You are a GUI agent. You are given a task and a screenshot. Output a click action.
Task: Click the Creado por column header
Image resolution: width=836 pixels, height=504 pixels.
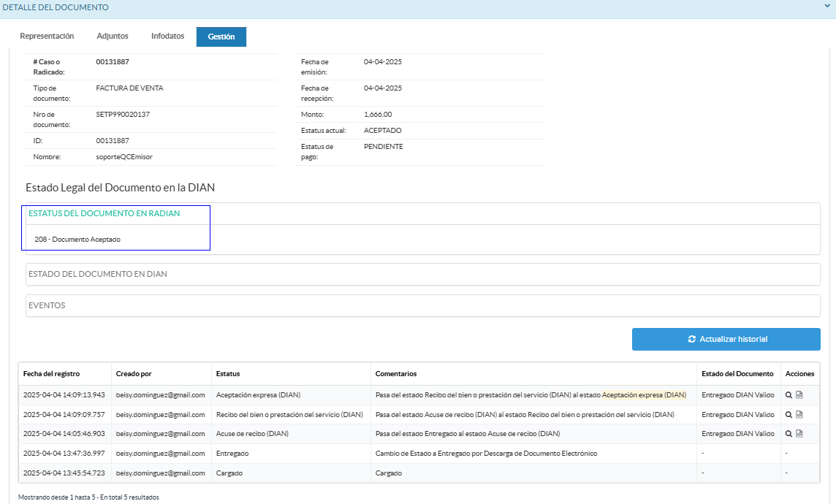(134, 374)
